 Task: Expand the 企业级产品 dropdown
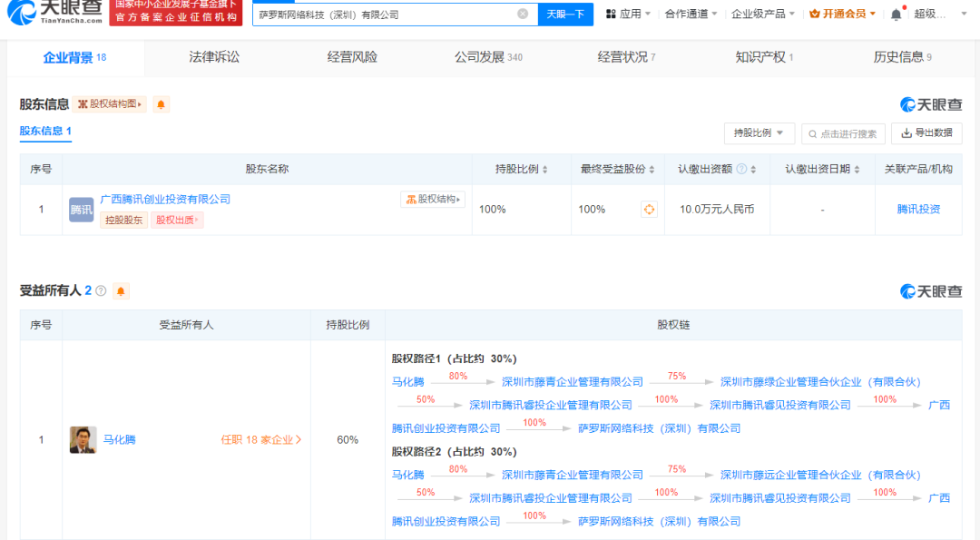[x=763, y=15]
